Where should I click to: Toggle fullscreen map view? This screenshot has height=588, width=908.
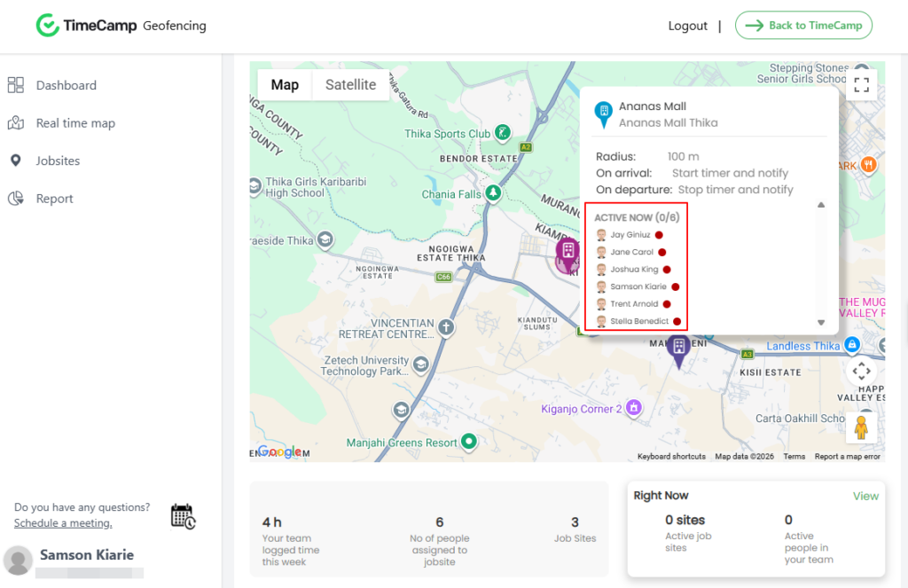click(861, 84)
